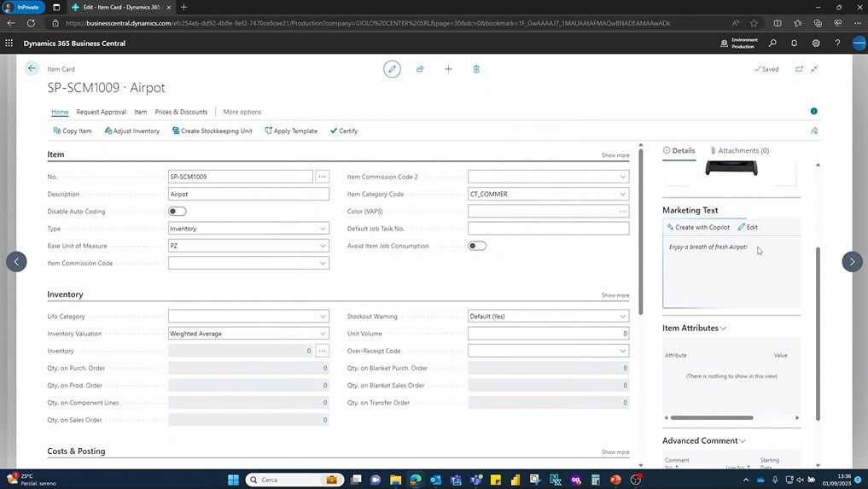Click Create with Copilot button
This screenshot has height=489, width=868.
698,227
